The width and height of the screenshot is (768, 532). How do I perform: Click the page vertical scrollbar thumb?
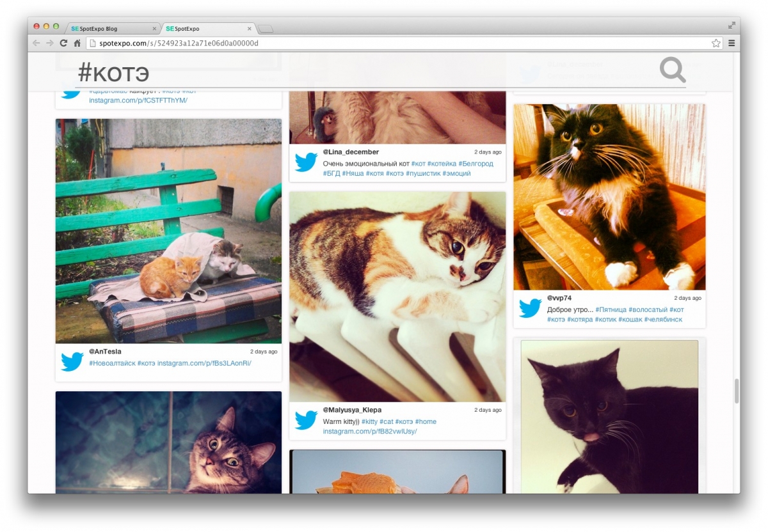click(737, 391)
